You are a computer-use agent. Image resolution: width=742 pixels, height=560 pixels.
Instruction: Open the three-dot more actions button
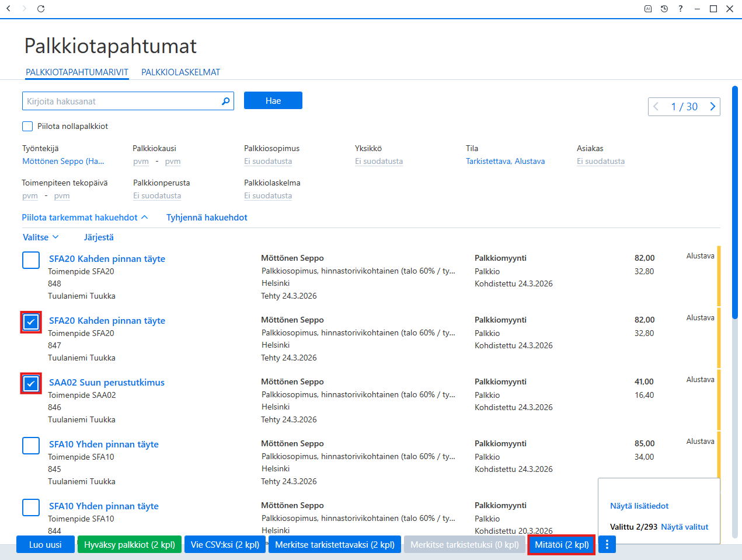click(607, 544)
